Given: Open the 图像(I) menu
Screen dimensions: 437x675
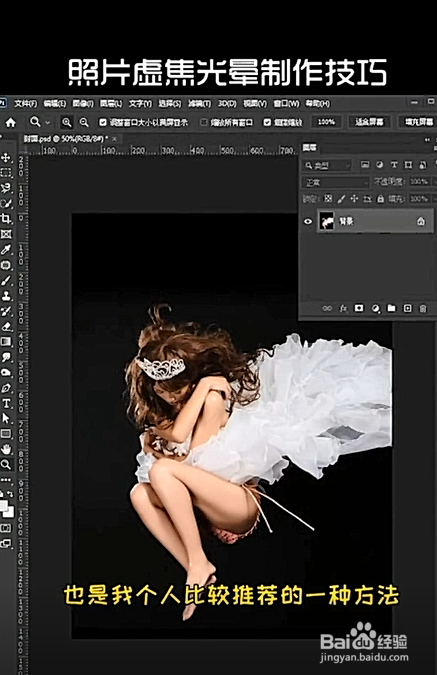Looking at the screenshot, I should [x=83, y=104].
